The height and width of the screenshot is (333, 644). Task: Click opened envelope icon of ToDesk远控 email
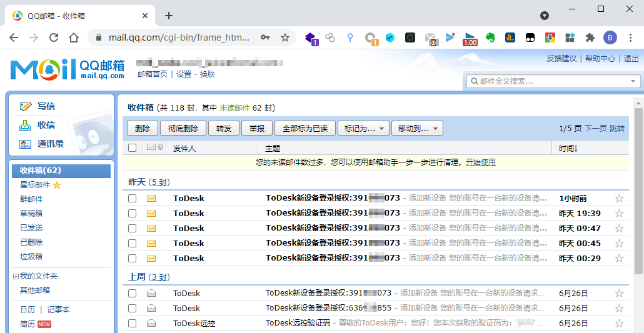pyautogui.click(x=151, y=323)
